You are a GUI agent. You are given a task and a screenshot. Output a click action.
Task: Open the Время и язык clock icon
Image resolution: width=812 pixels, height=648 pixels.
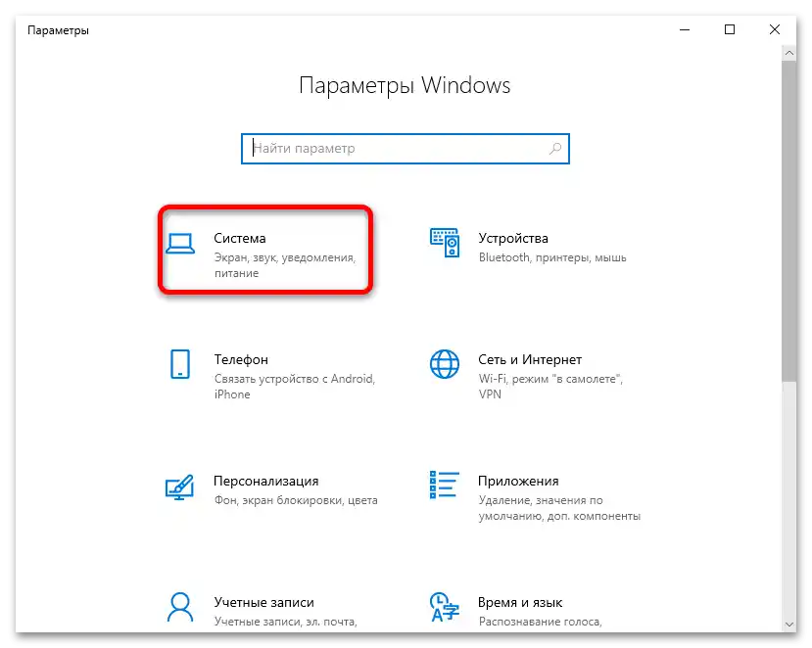pyautogui.click(x=445, y=607)
